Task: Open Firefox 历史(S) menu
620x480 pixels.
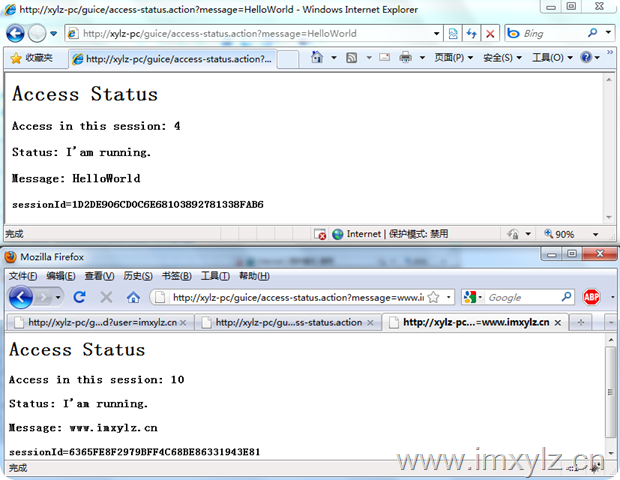Action: pyautogui.click(x=138, y=276)
